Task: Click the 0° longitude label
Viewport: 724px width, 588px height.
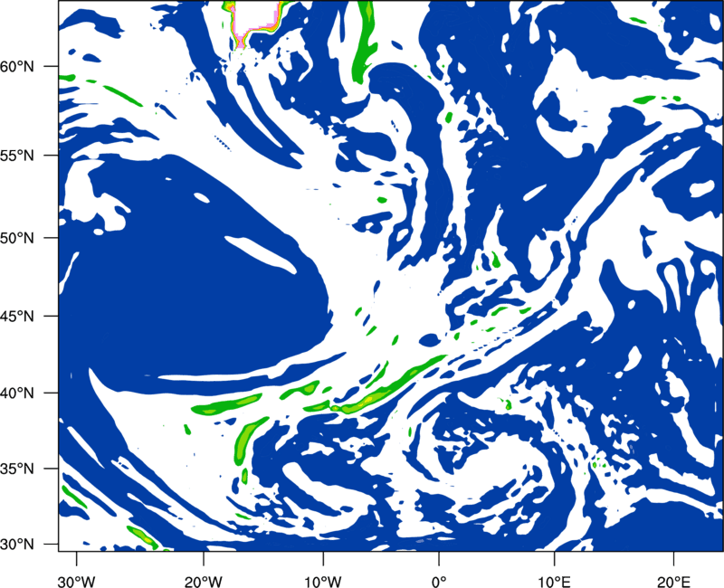Action: [x=439, y=582]
